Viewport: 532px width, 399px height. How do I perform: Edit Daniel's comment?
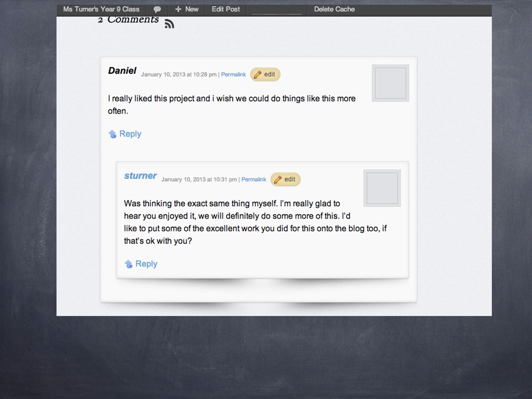(265, 74)
